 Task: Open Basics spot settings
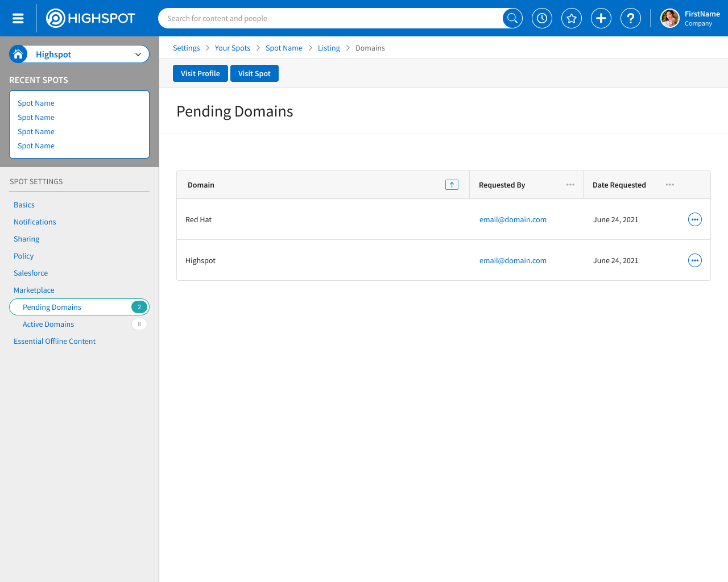(x=24, y=205)
